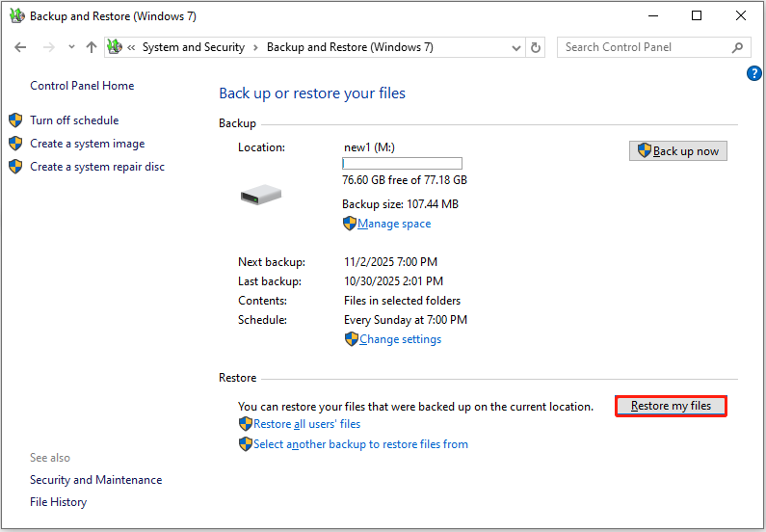
Task: Select Backup and Restore (Windows 7) breadcrumb
Action: click(350, 47)
